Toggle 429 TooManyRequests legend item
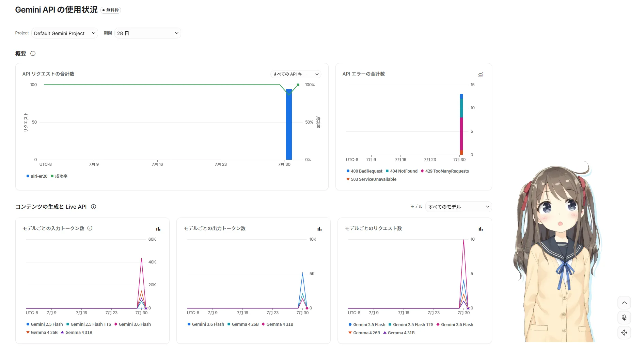Viewport: 644px width, 353px height. pyautogui.click(x=445, y=171)
